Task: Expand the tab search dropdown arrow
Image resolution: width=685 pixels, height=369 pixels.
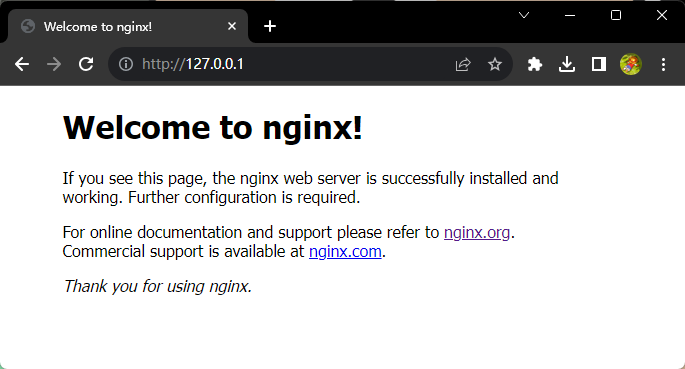Action: coord(524,15)
